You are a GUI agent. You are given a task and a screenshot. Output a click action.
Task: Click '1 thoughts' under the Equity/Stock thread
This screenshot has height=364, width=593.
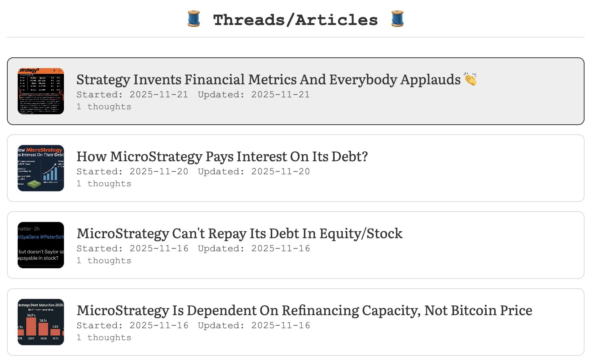tap(104, 261)
